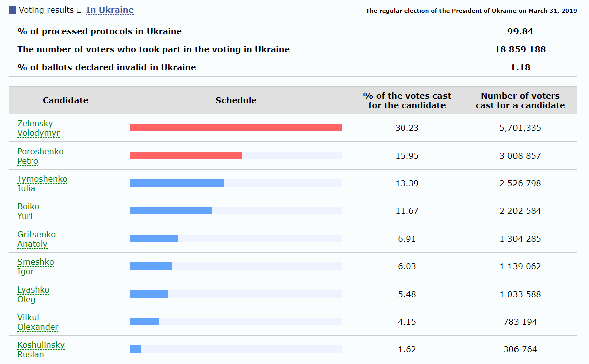
Task: Click '% of processed protocols in Ukraine' label
Action: (x=100, y=31)
